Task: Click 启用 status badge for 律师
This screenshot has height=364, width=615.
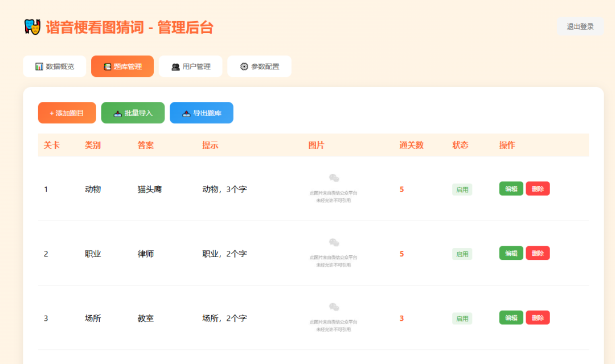Action: 462,254
